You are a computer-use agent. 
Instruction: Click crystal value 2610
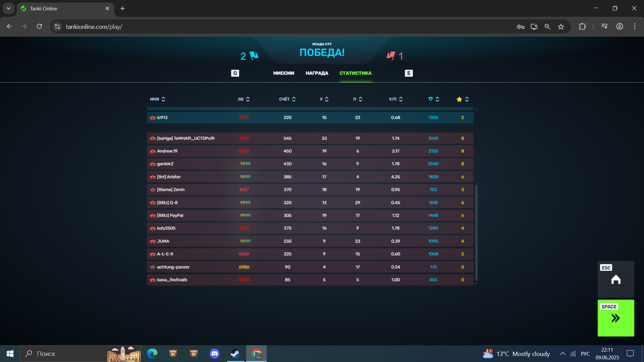tap(433, 138)
